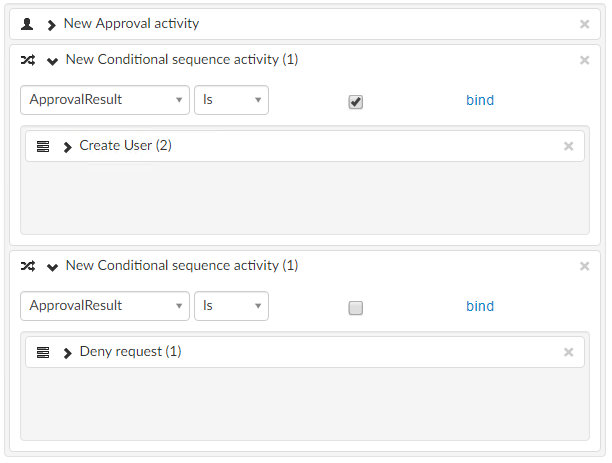Click the shuffle icon on second Conditional sequence
This screenshot has width=612, height=463.
pos(28,266)
